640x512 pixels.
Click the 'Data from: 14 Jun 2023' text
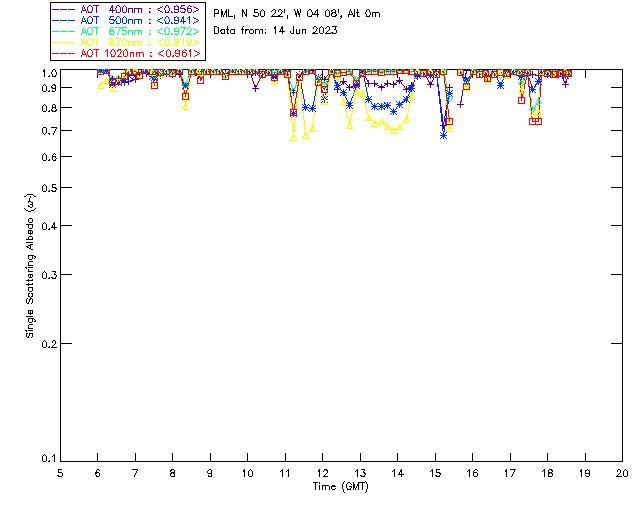point(275,31)
